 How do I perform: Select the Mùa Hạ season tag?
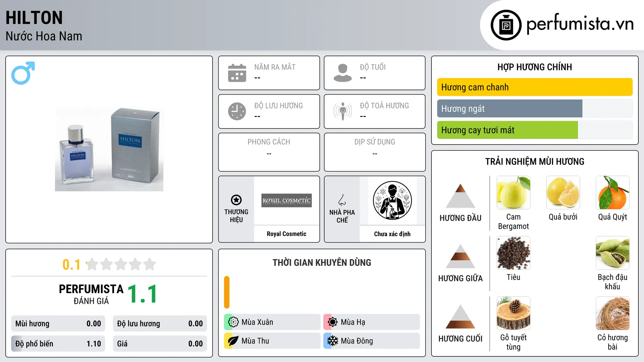[x=371, y=322]
